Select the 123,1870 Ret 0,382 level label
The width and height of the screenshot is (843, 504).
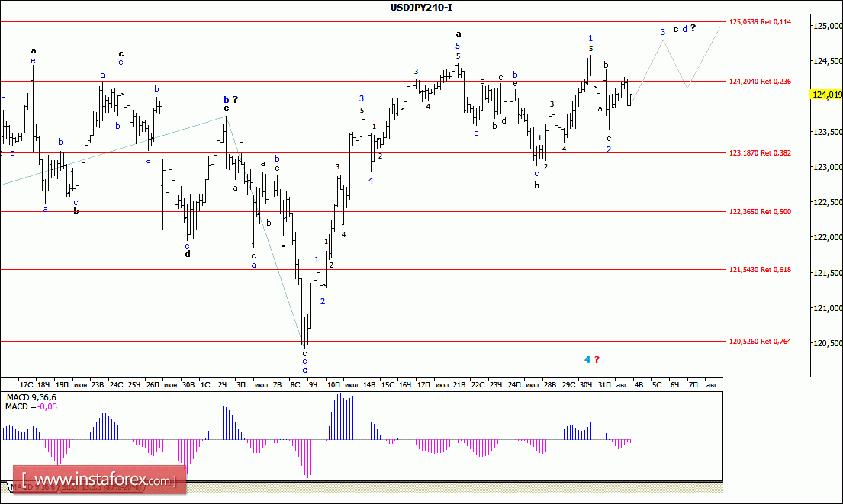pyautogui.click(x=760, y=153)
